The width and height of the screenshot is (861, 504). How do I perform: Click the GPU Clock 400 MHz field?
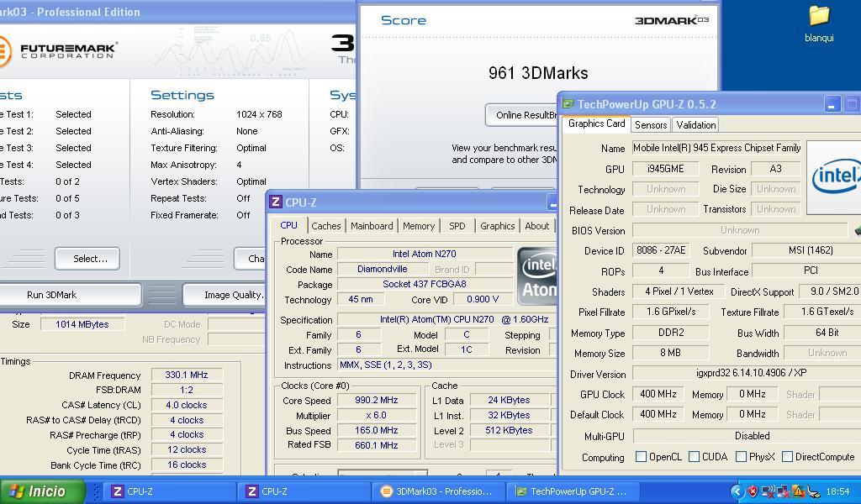(x=658, y=394)
